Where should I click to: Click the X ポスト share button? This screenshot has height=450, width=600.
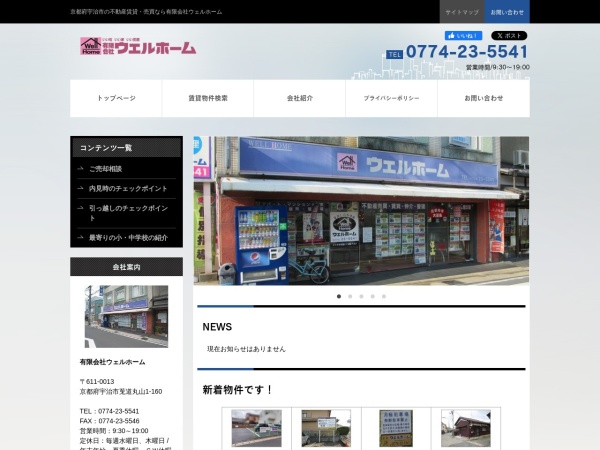click(509, 36)
